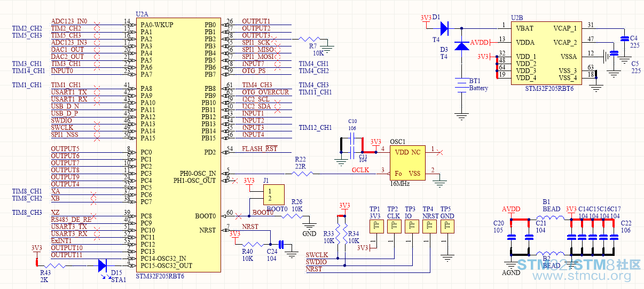This screenshot has height=289, width=644.
Task: Click the USB_D_N net label
Action: tap(65, 106)
